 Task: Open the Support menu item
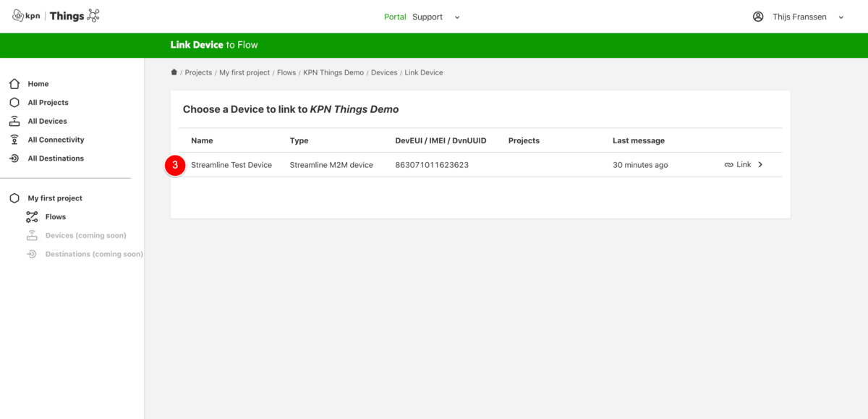427,17
